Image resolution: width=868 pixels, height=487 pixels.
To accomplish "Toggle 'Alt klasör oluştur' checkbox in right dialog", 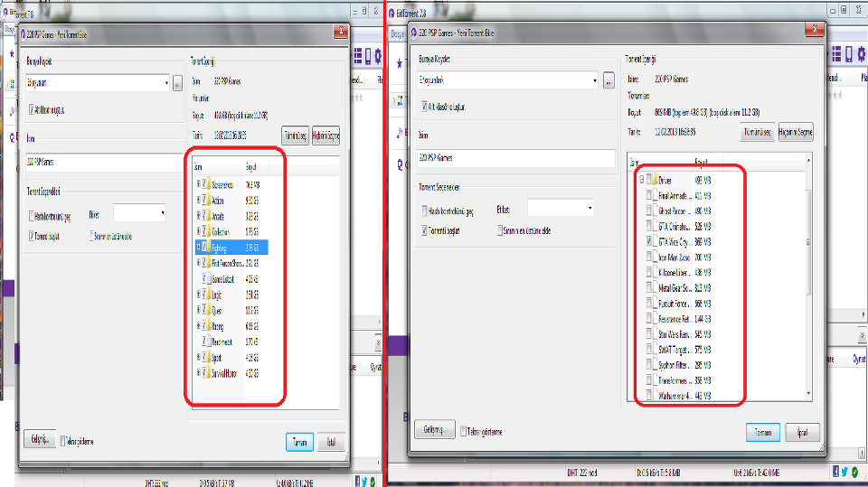I will 425,106.
